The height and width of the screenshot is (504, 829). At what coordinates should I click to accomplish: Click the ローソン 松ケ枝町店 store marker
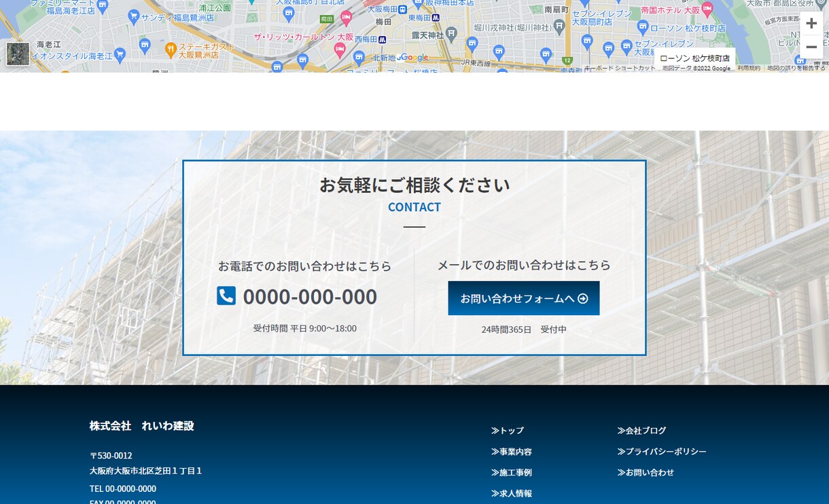pos(643,28)
